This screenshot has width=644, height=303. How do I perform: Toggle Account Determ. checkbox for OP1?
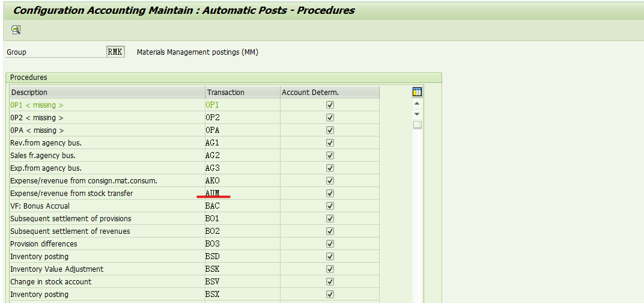pyautogui.click(x=330, y=105)
